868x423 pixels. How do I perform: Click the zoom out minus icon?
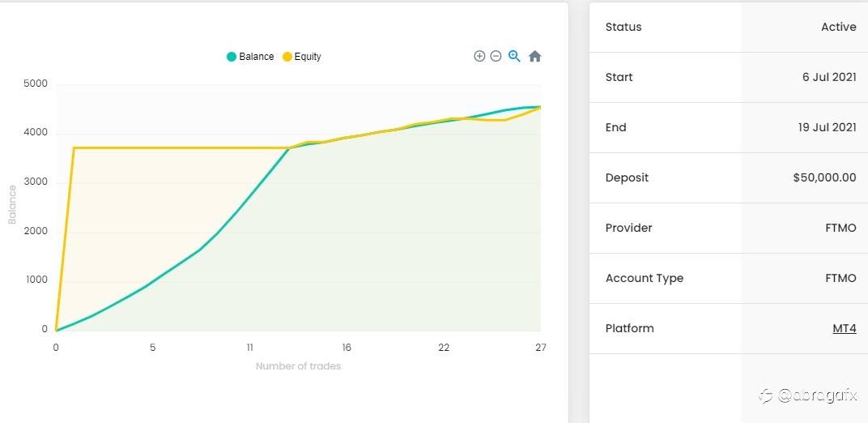pos(496,56)
